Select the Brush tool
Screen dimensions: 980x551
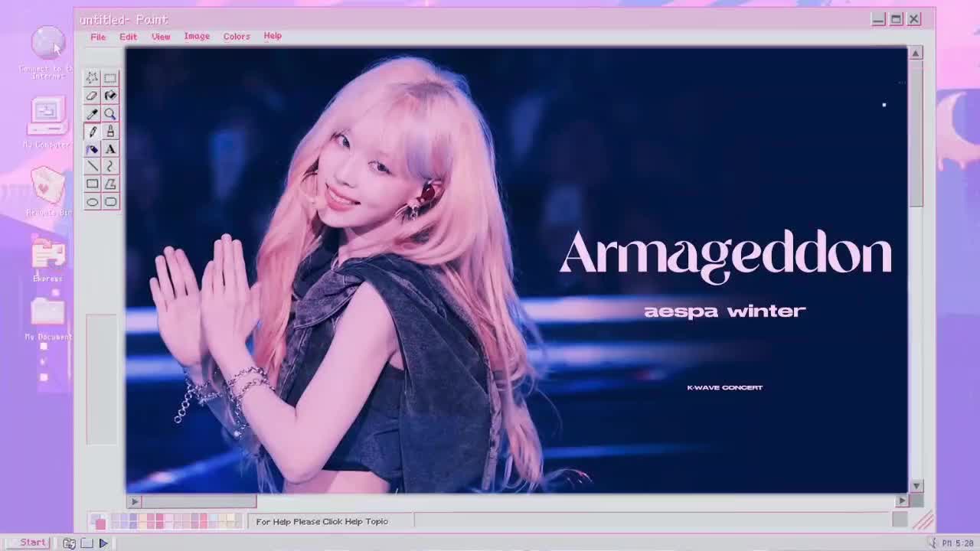tap(110, 132)
